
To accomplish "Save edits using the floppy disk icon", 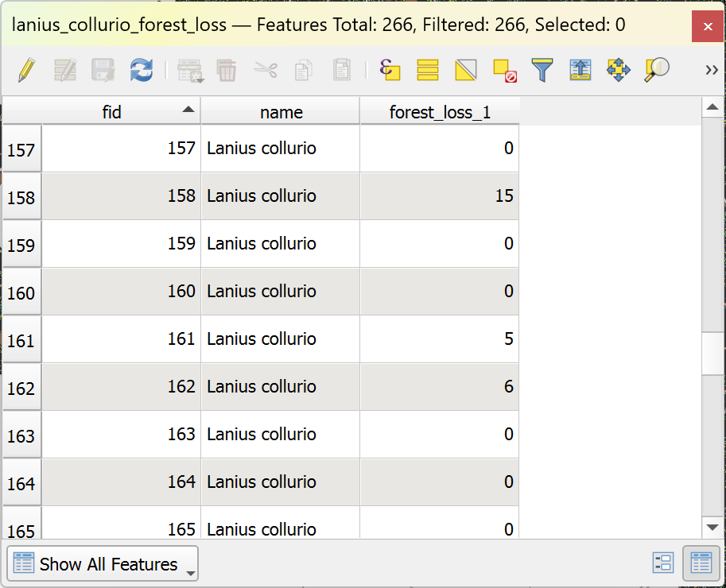I will pyautogui.click(x=103, y=70).
